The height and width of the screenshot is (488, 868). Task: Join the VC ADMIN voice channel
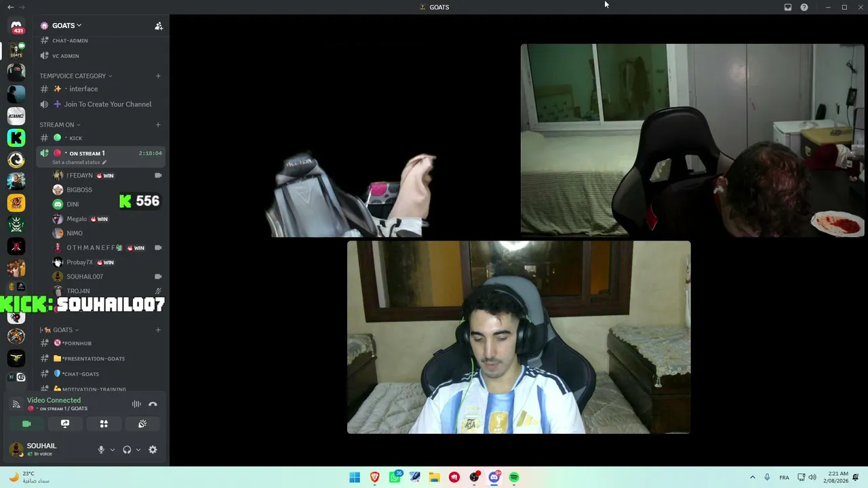tap(100, 56)
